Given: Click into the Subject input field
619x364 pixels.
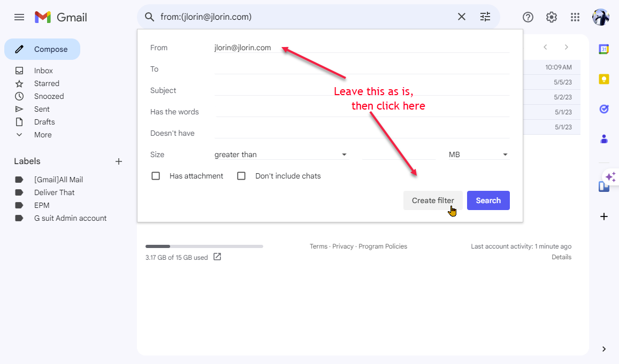Looking at the screenshot, I should [362, 90].
